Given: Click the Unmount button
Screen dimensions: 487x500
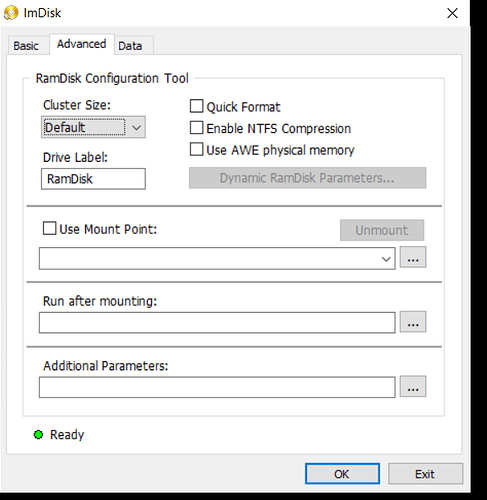Looking at the screenshot, I should [382, 230].
